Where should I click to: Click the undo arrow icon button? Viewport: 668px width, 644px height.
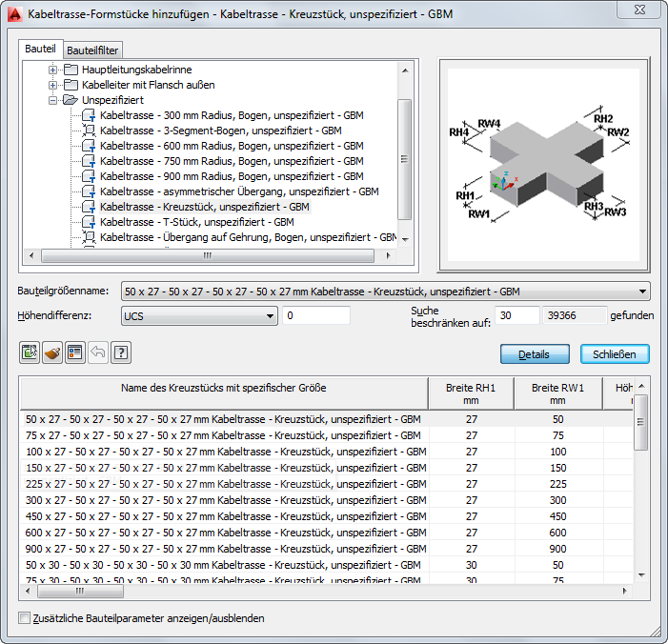tap(98, 352)
